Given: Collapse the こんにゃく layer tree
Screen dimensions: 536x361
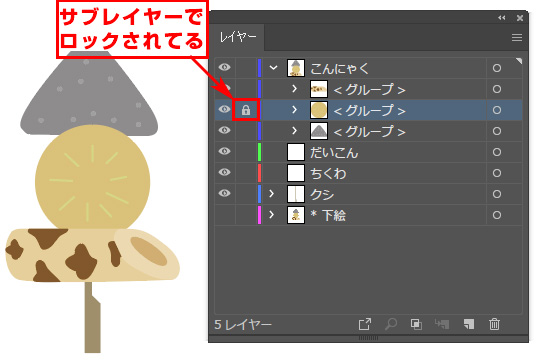Looking at the screenshot, I should [273, 68].
